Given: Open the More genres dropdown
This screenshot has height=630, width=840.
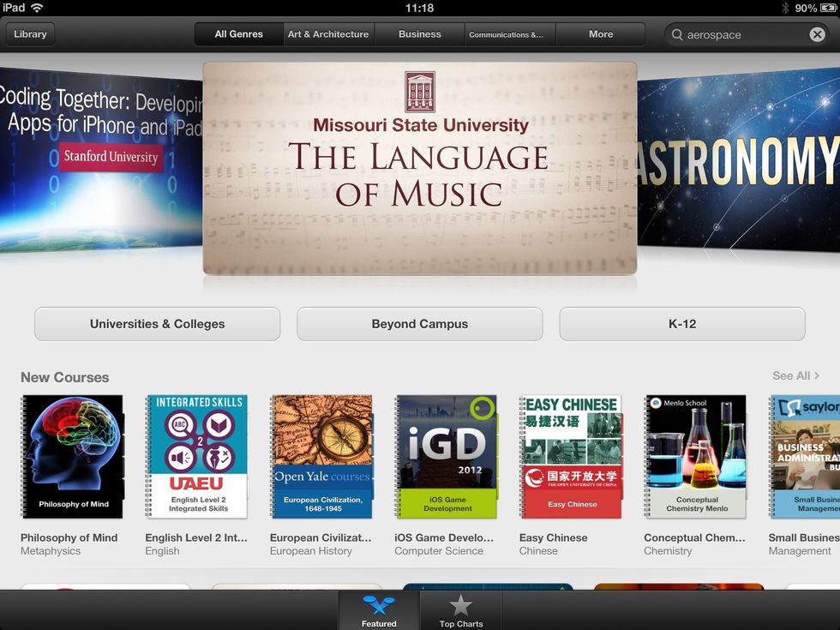Looking at the screenshot, I should click(601, 33).
